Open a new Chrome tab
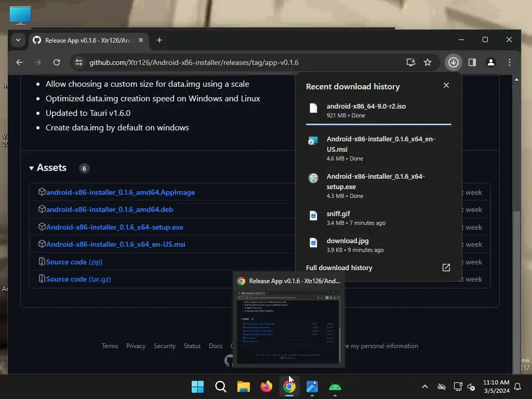 pyautogui.click(x=159, y=40)
